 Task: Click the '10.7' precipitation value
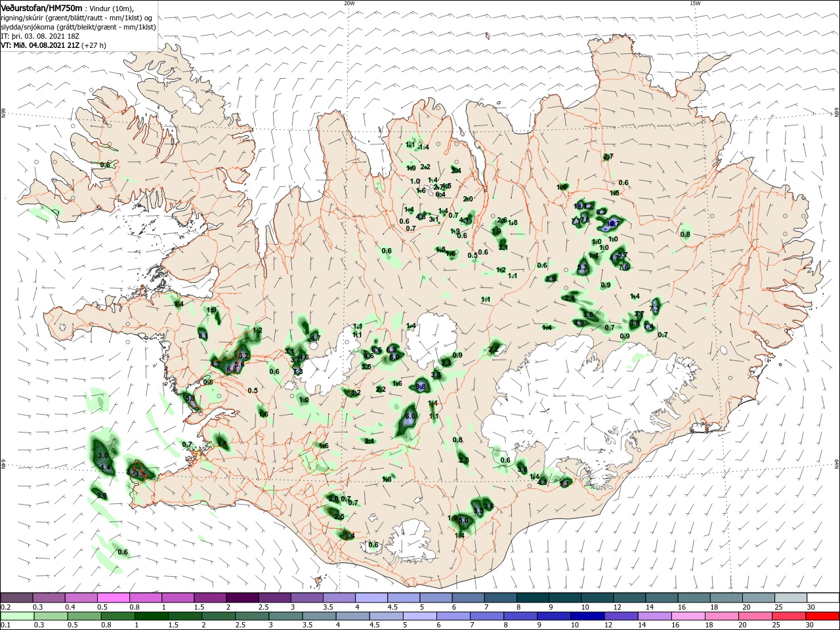point(613,224)
